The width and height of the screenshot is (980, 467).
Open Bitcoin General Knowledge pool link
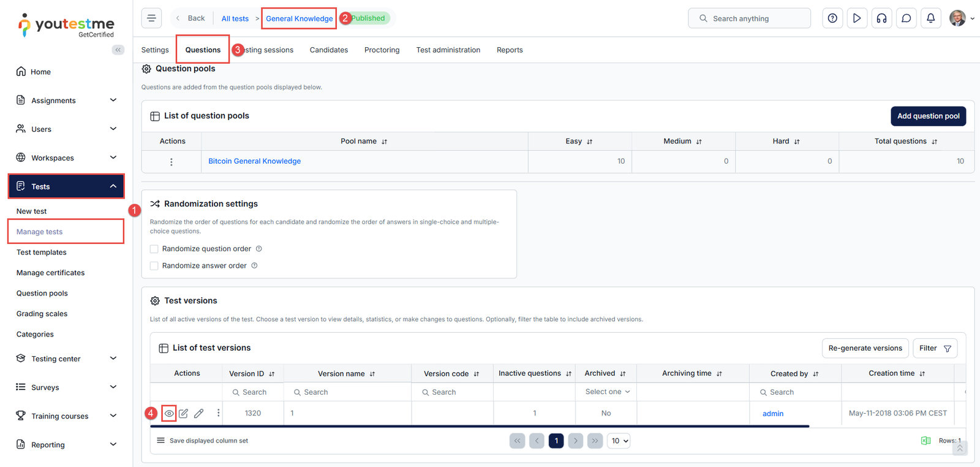pos(254,161)
